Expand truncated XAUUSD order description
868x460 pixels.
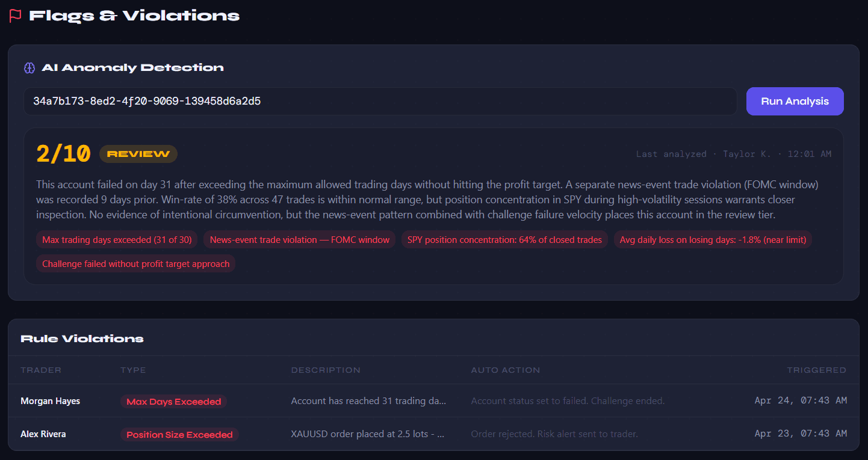(x=367, y=434)
